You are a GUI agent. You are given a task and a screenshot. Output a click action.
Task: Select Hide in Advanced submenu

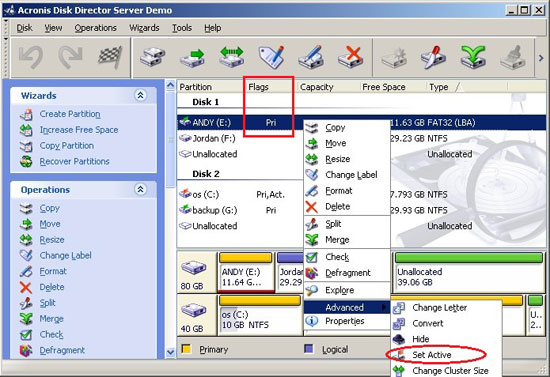tap(446, 339)
